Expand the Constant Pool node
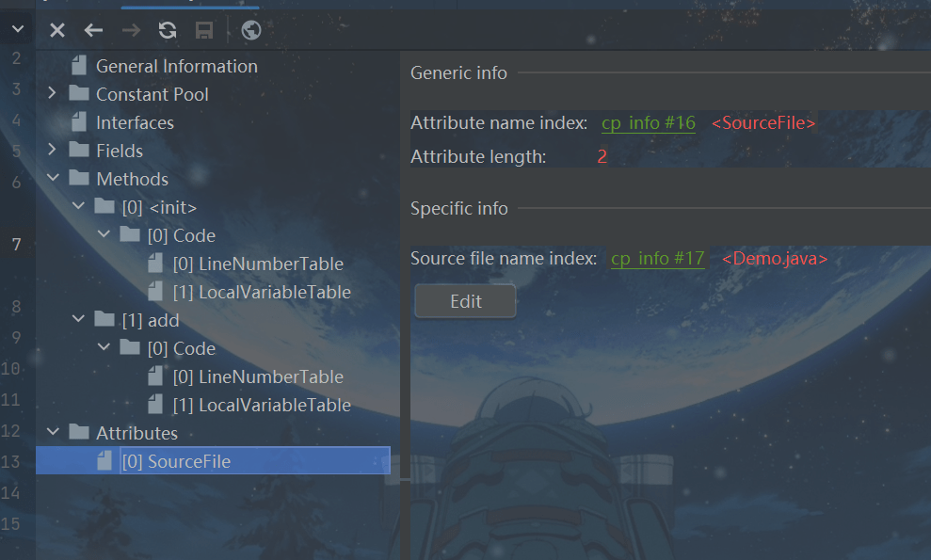Image resolution: width=931 pixels, height=560 pixels. coord(53,94)
